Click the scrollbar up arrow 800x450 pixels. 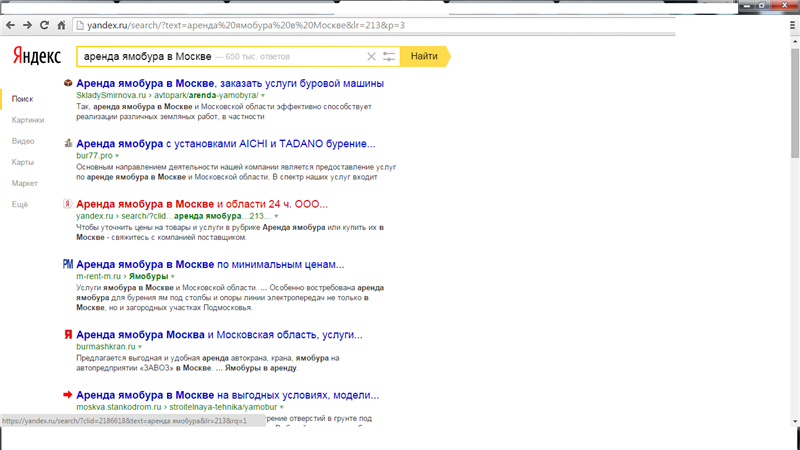[795, 41]
